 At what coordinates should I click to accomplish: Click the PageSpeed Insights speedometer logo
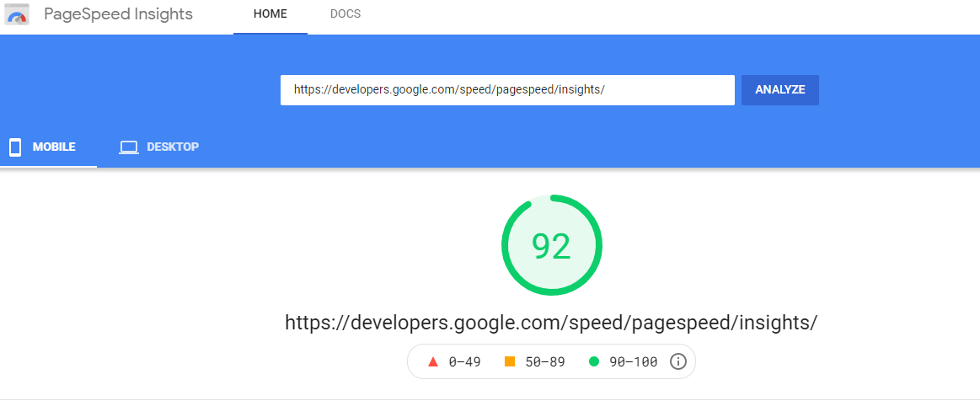[18, 14]
